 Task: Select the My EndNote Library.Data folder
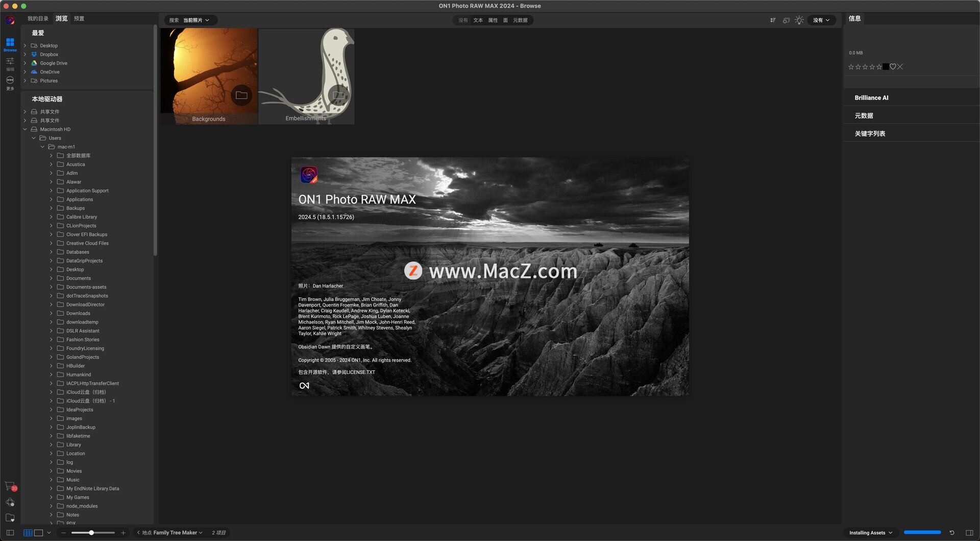[x=92, y=488]
